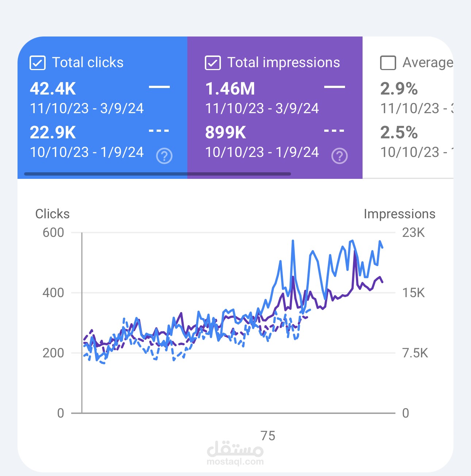Viewport: 471px width, 476px height.
Task: Click the Clicks axis label
Action: tap(52, 214)
